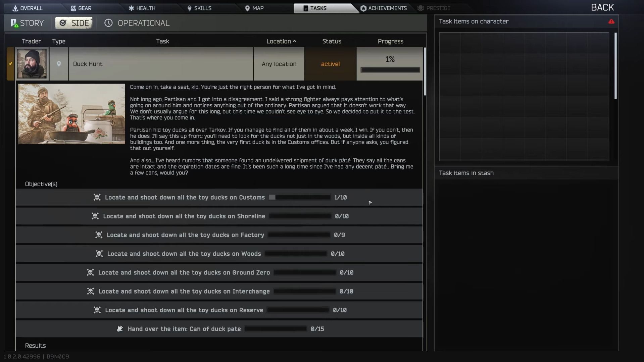
Task: Sort tasks by Status column header
Action: click(332, 41)
